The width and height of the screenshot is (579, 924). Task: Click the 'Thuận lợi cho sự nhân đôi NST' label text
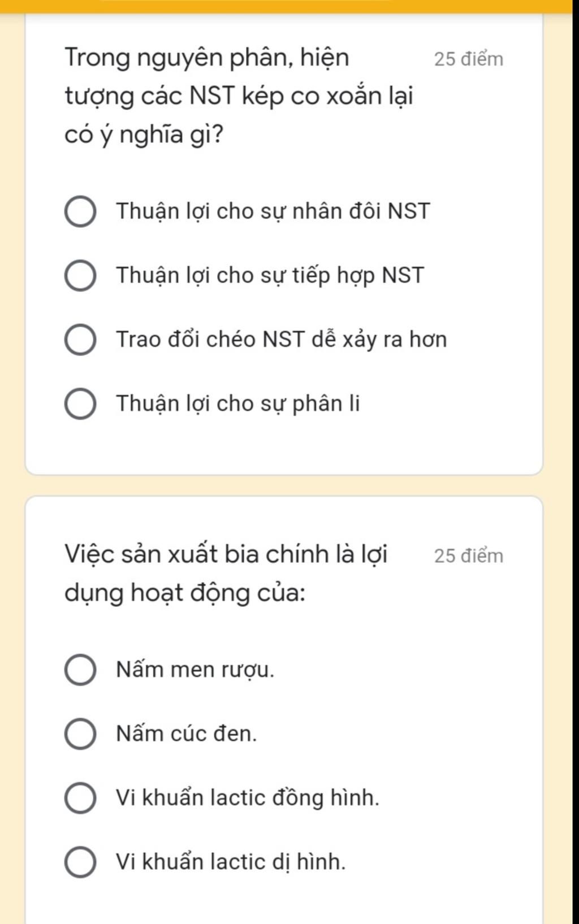point(273,212)
